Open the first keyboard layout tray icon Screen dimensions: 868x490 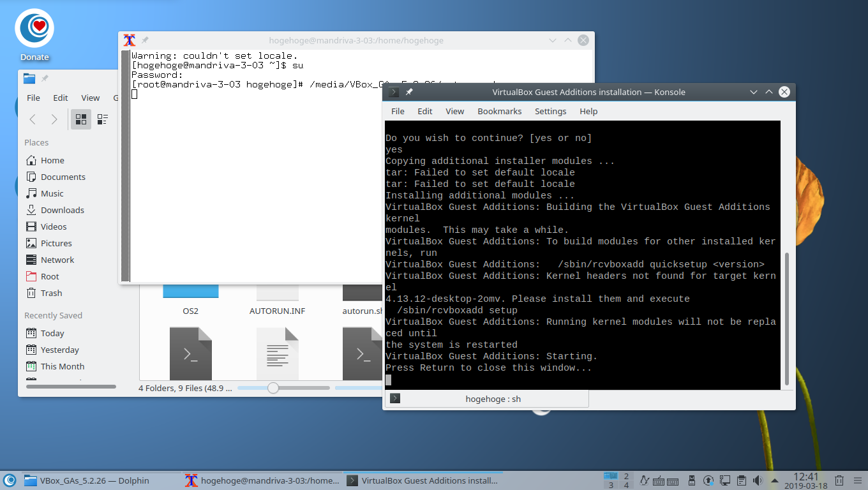pos(659,480)
